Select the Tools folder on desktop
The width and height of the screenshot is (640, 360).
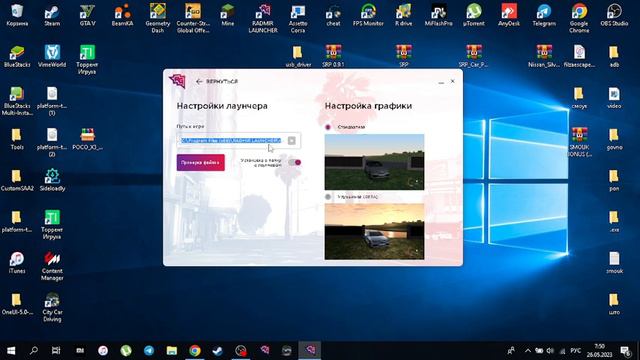pos(17,139)
